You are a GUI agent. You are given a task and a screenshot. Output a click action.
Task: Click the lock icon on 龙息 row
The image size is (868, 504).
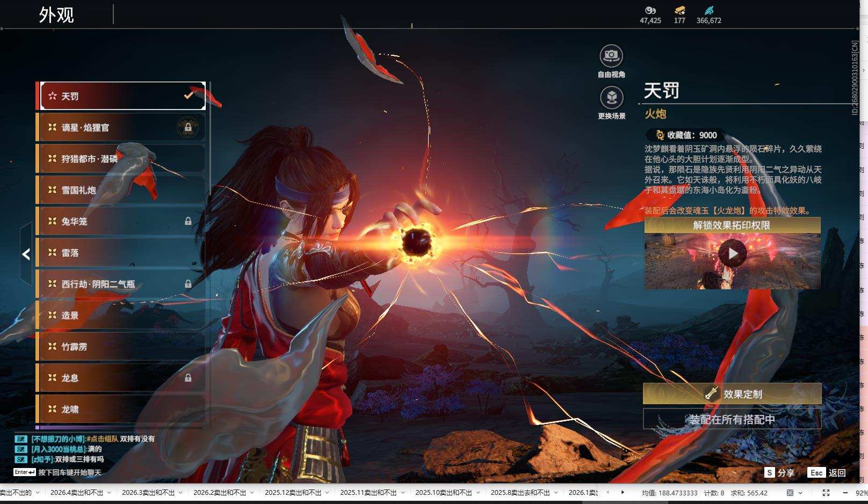tap(188, 378)
